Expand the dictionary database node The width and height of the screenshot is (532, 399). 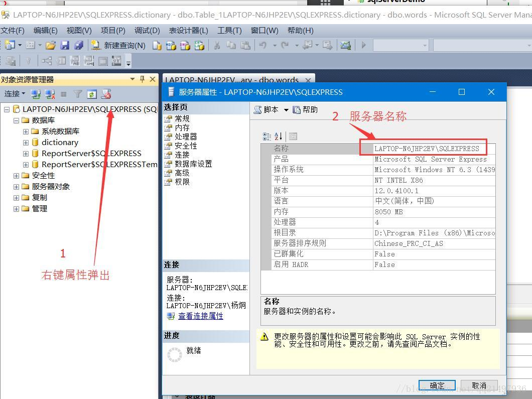point(25,142)
